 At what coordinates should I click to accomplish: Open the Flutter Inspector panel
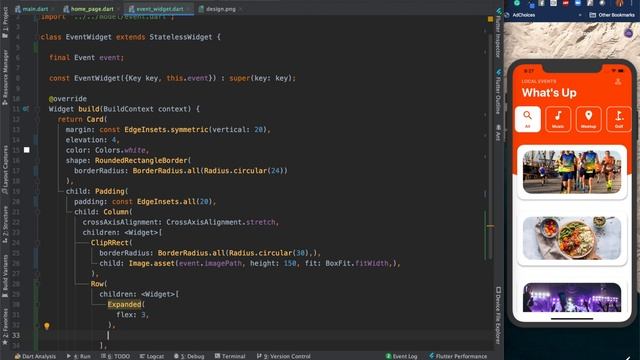coord(498,33)
